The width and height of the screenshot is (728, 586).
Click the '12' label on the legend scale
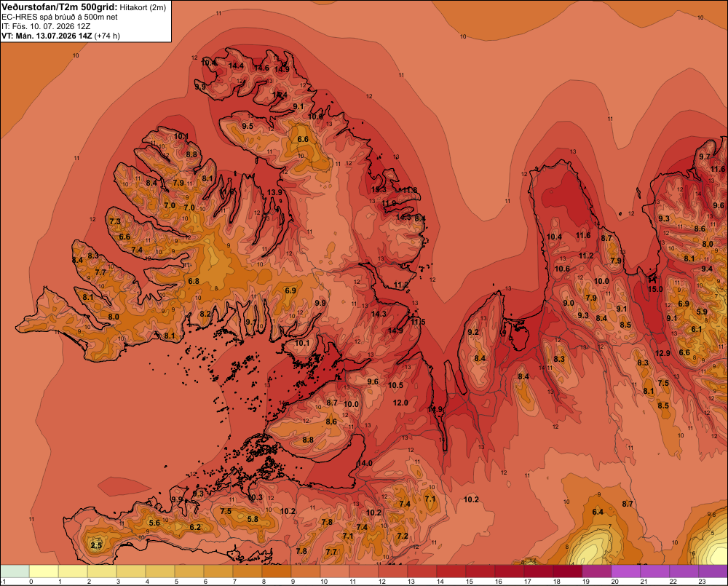pos(382,582)
